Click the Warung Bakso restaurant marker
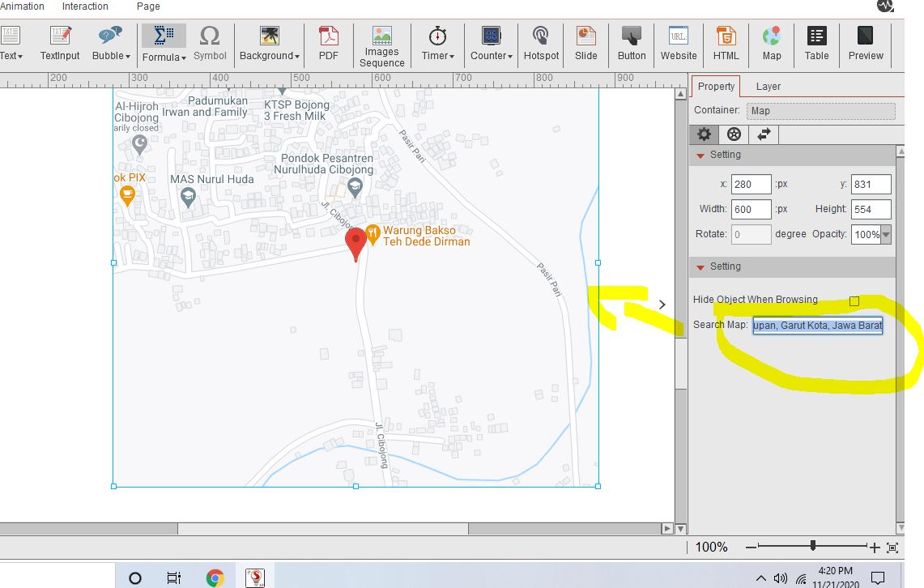The height and width of the screenshot is (588, 924). click(x=373, y=234)
